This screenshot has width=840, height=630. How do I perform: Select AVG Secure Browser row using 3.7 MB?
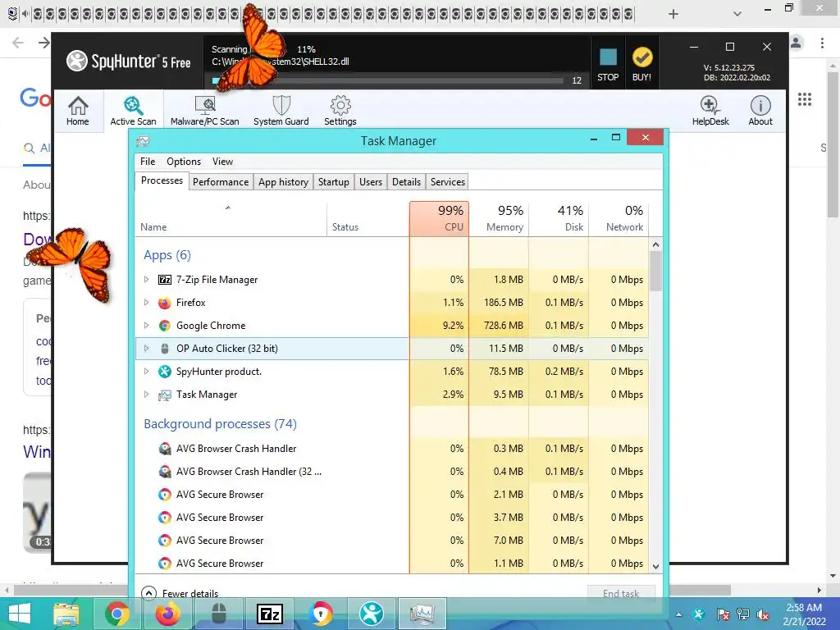pyautogui.click(x=391, y=518)
